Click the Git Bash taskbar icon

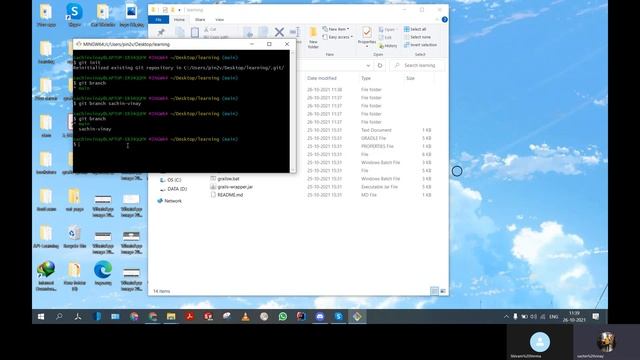coord(357,316)
